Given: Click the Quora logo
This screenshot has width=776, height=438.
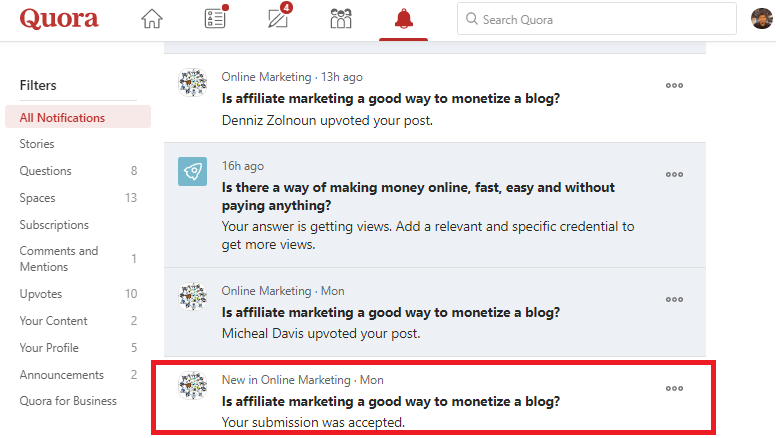Looking at the screenshot, I should (59, 19).
